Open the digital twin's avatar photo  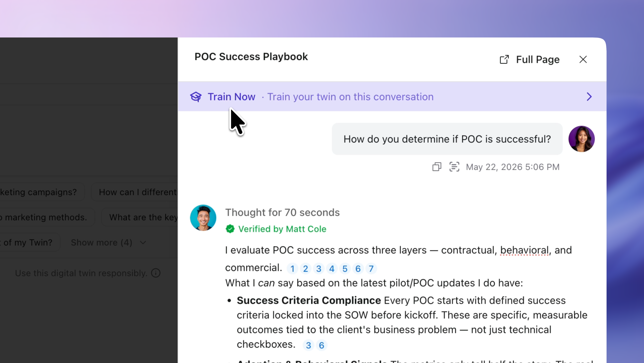click(203, 218)
